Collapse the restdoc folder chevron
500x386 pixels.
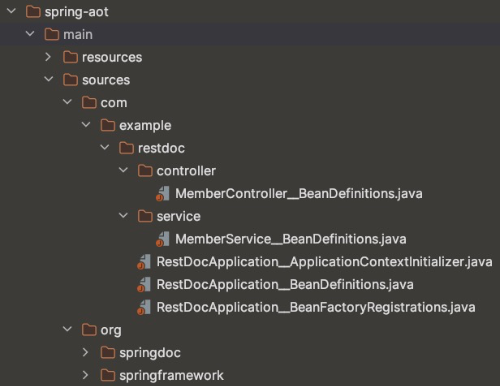pos(105,147)
